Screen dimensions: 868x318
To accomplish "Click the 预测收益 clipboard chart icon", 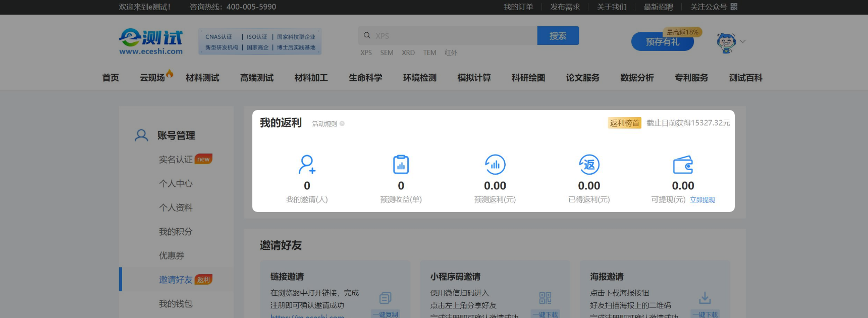I will click(401, 165).
